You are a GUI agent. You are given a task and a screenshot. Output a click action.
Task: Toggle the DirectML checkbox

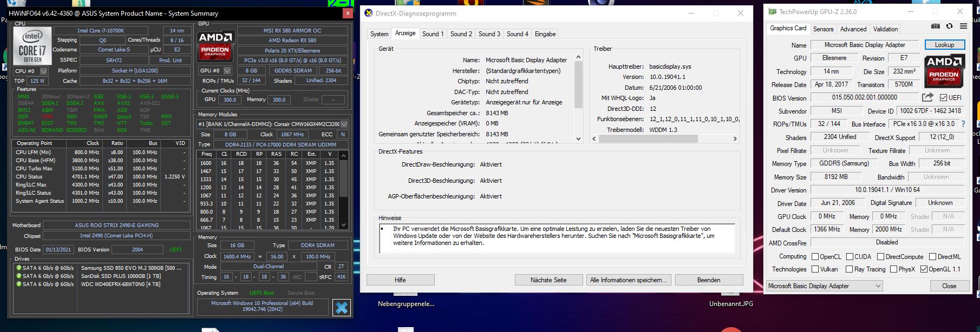point(933,257)
